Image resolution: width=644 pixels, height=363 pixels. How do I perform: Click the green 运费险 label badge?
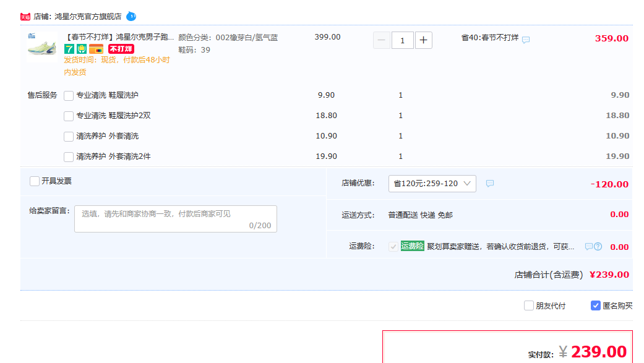tap(413, 246)
